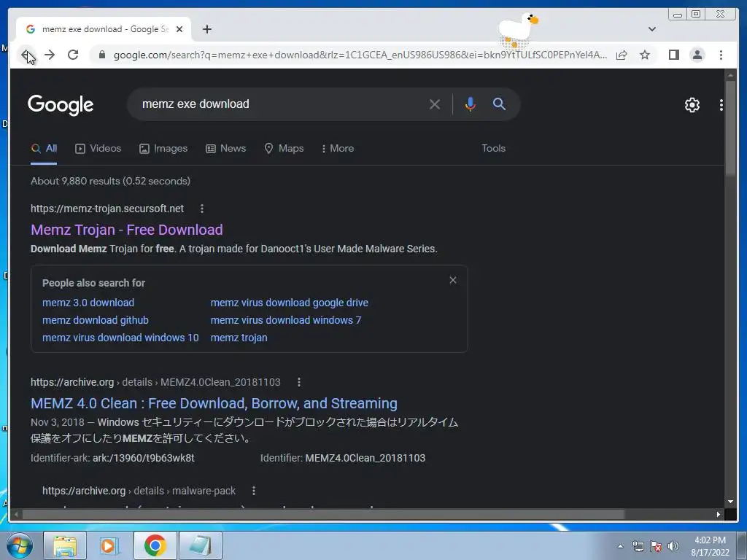Submit search with magnifier icon
Viewport: 747px width, 560px height.
tap(499, 104)
